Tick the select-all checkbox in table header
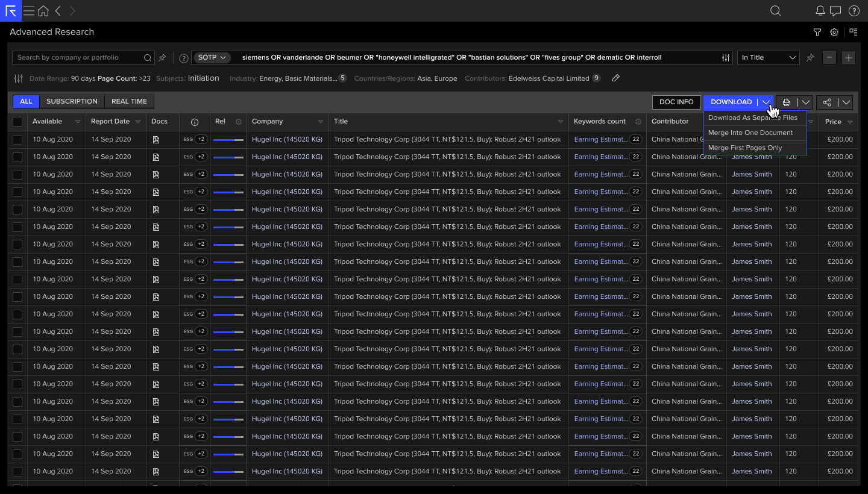This screenshot has height=494, width=868. pyautogui.click(x=17, y=122)
